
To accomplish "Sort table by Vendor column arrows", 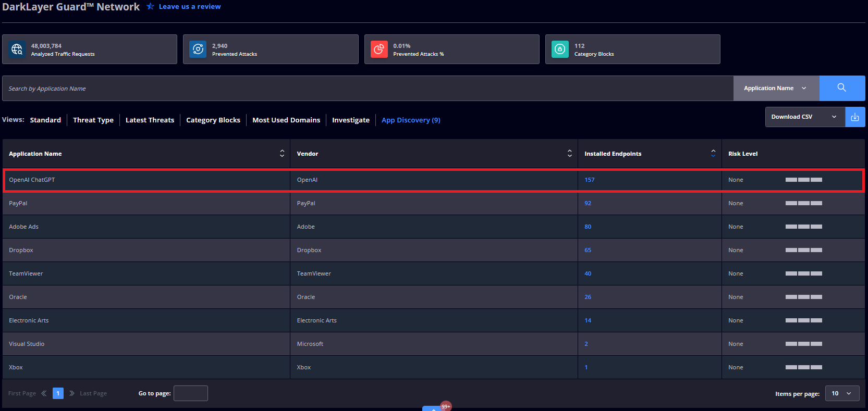I will (x=570, y=153).
